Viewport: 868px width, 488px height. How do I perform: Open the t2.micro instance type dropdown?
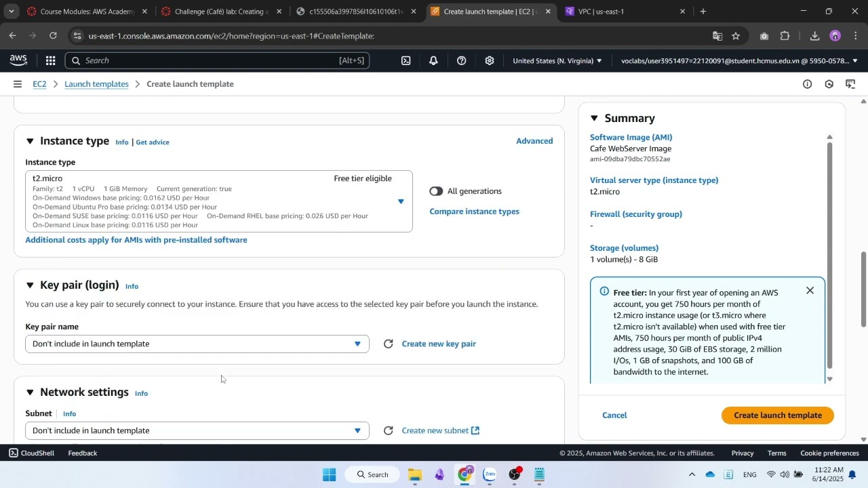219,201
